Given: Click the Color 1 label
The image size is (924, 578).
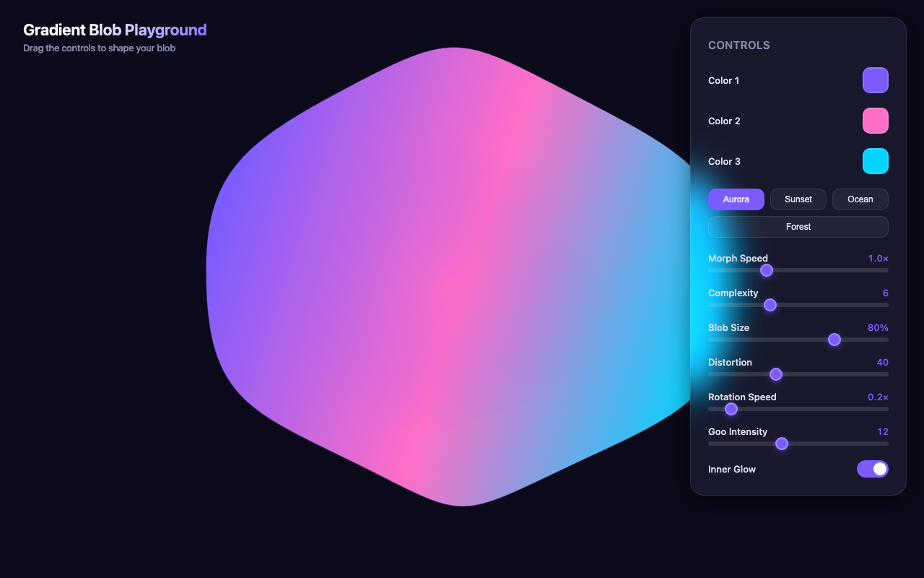Looking at the screenshot, I should pyautogui.click(x=723, y=80).
